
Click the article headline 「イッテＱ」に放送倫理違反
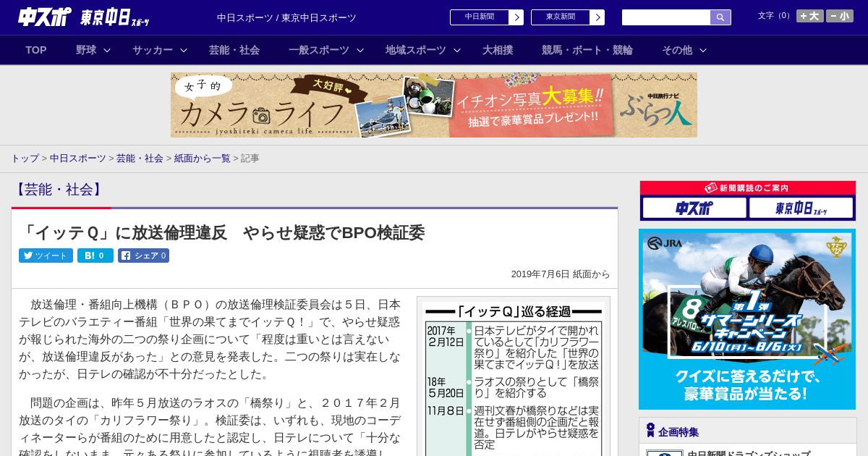coord(222,232)
